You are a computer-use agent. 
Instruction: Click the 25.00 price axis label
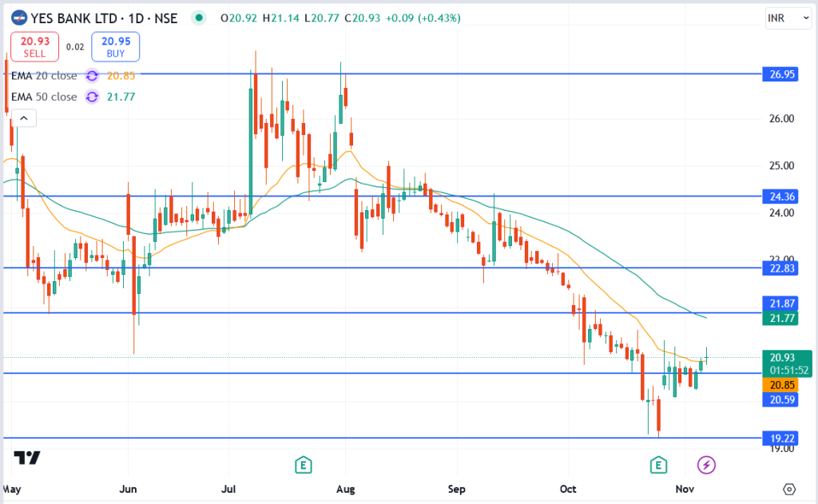(x=781, y=165)
